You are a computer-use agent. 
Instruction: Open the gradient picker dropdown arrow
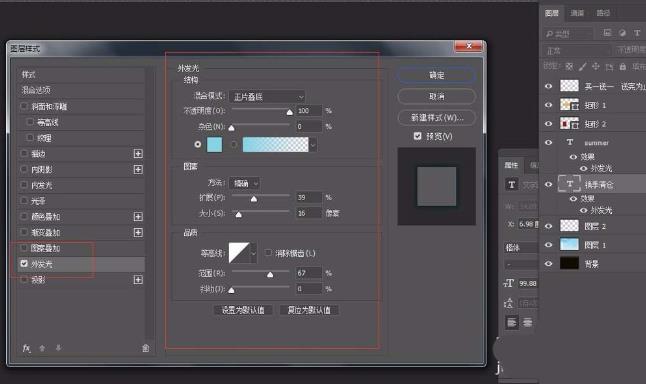(x=314, y=145)
